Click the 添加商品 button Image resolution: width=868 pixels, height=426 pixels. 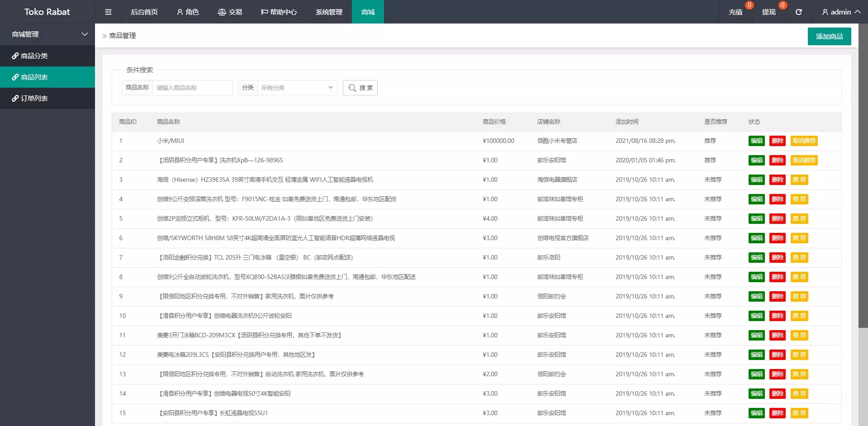tap(829, 36)
